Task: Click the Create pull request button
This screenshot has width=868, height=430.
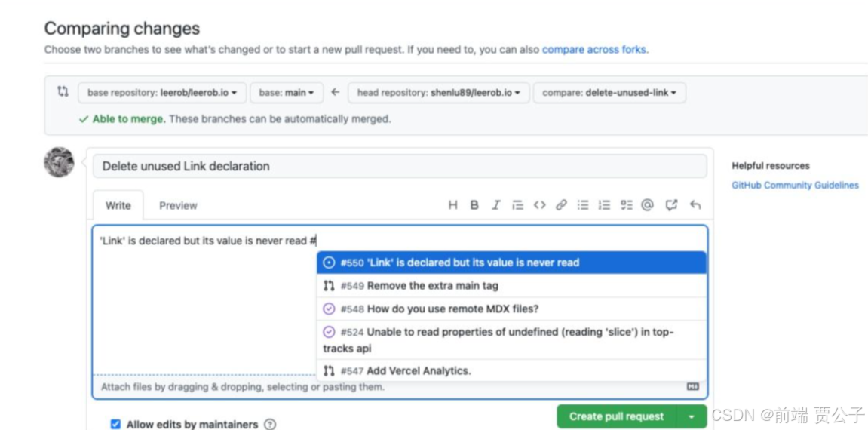Action: pyautogui.click(x=617, y=416)
